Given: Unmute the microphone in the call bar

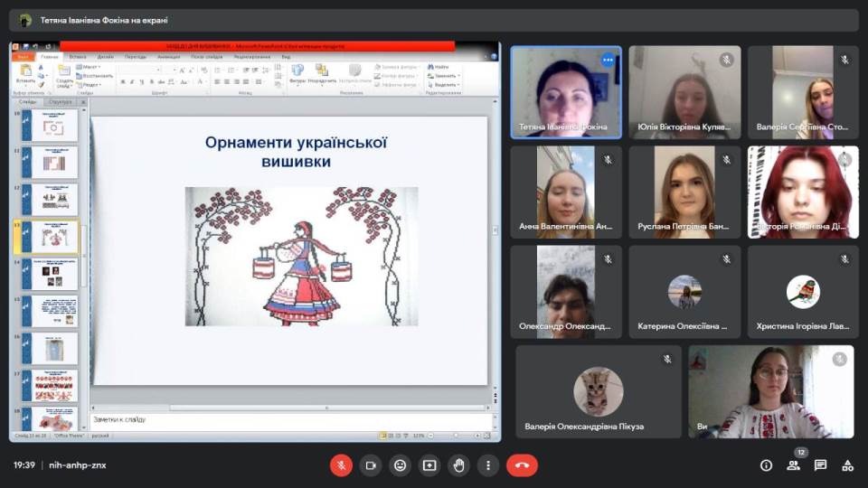Looking at the screenshot, I should (341, 465).
